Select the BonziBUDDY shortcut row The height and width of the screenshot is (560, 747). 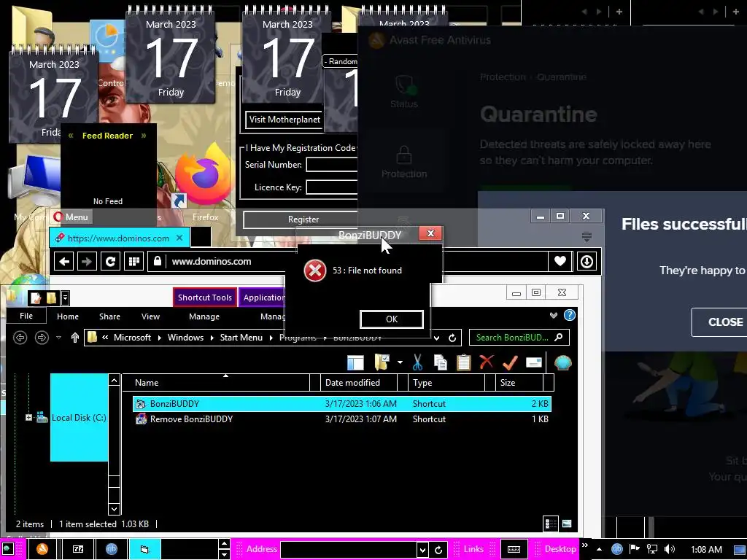[342, 404]
